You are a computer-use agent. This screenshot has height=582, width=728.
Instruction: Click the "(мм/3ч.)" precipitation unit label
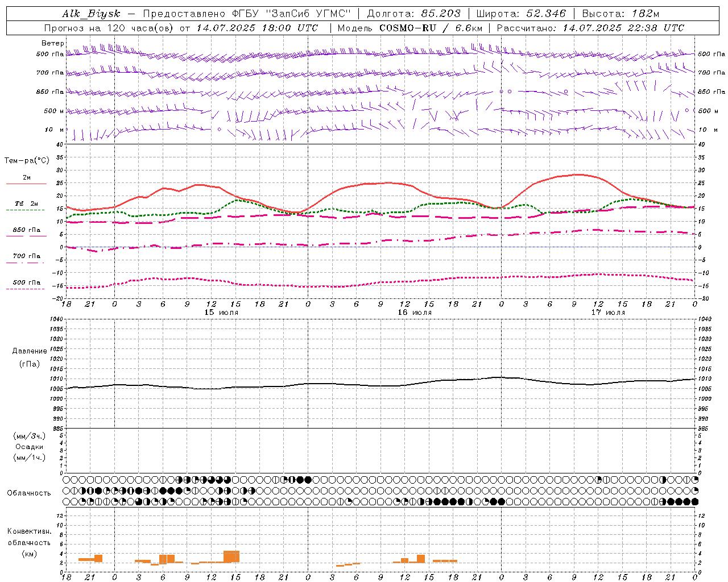[30, 436]
